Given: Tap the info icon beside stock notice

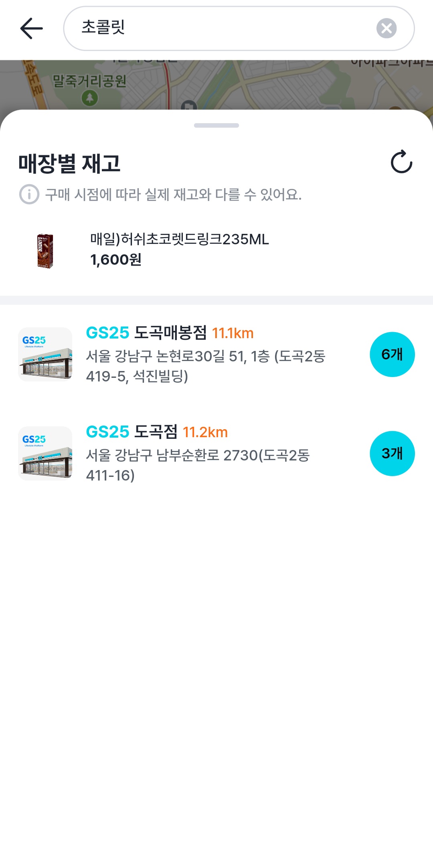Looking at the screenshot, I should point(29,195).
